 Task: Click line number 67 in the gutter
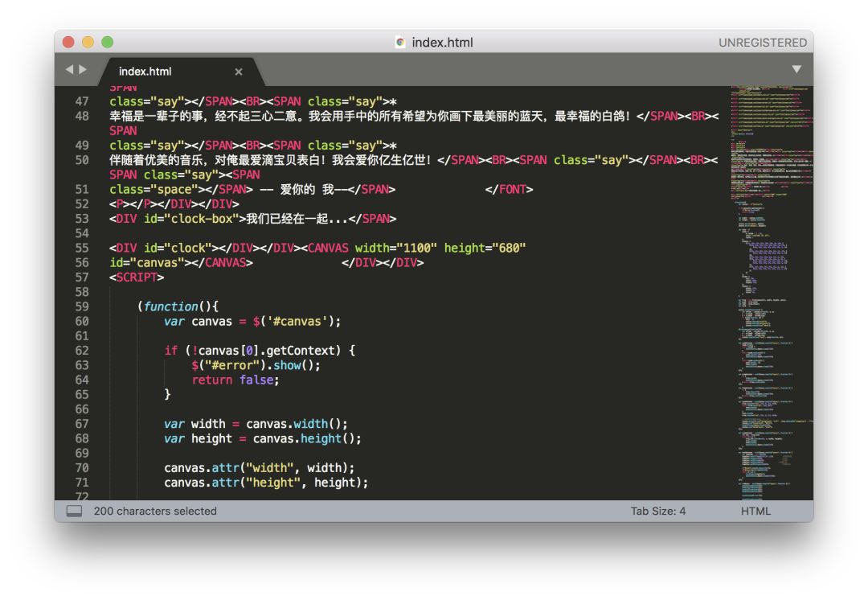(82, 424)
